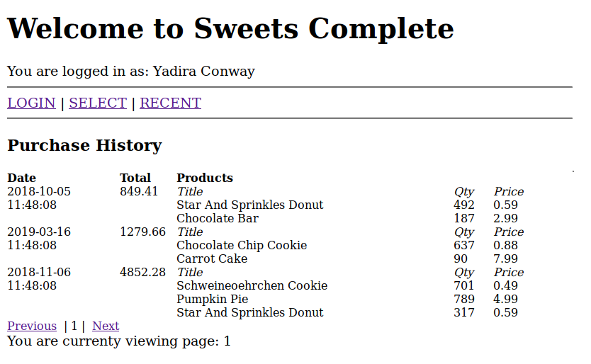Image resolution: width=591 pixels, height=364 pixels.
Task: Click the 1279.66 order total
Action: click(142, 232)
